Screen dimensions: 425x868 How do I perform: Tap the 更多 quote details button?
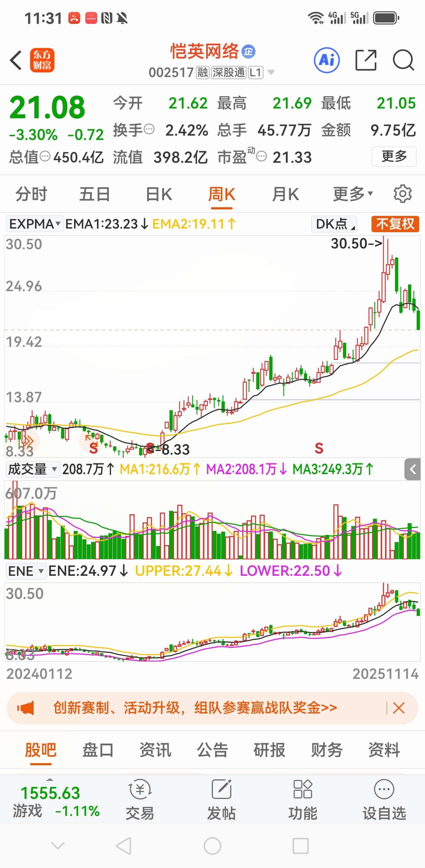[x=394, y=156]
